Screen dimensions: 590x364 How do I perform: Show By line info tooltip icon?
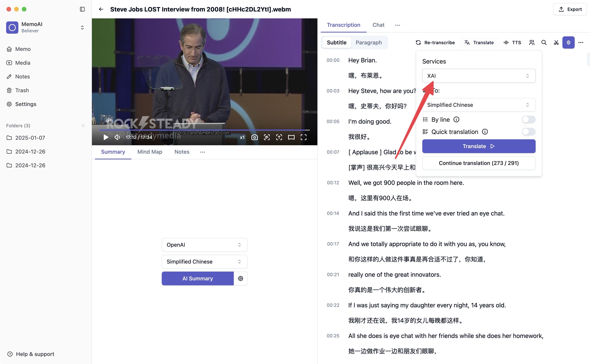click(456, 120)
